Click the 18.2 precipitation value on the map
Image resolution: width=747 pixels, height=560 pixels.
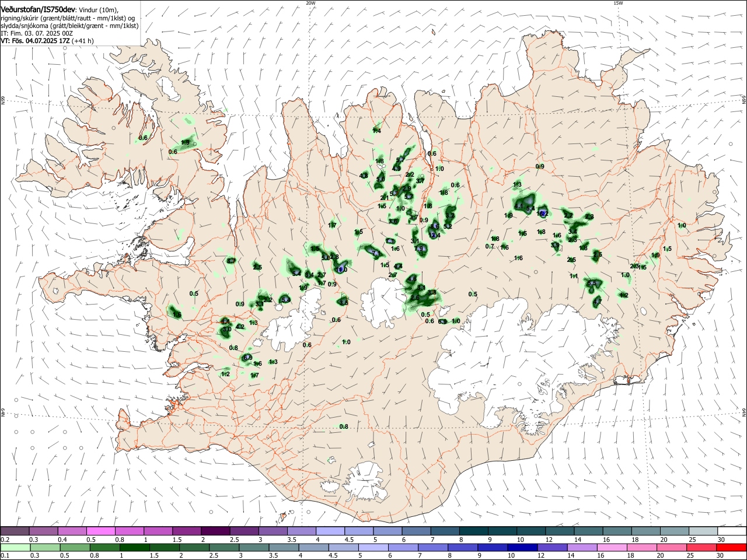(542, 214)
